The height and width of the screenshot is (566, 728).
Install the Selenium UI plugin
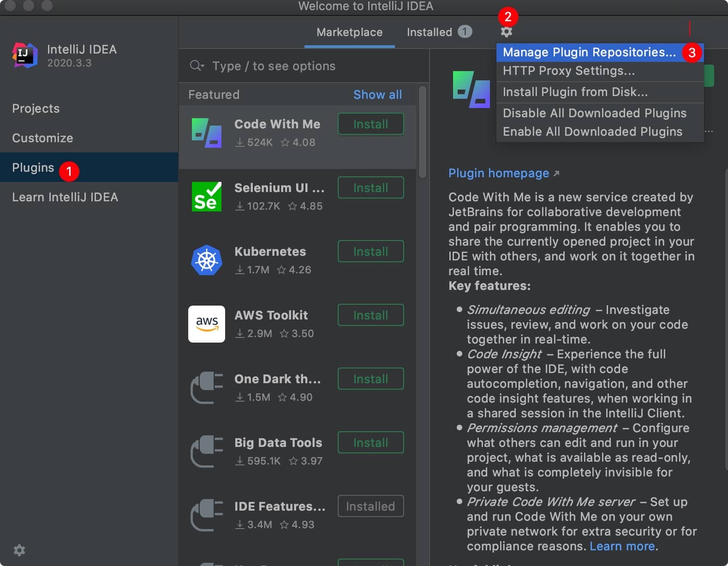click(x=370, y=188)
